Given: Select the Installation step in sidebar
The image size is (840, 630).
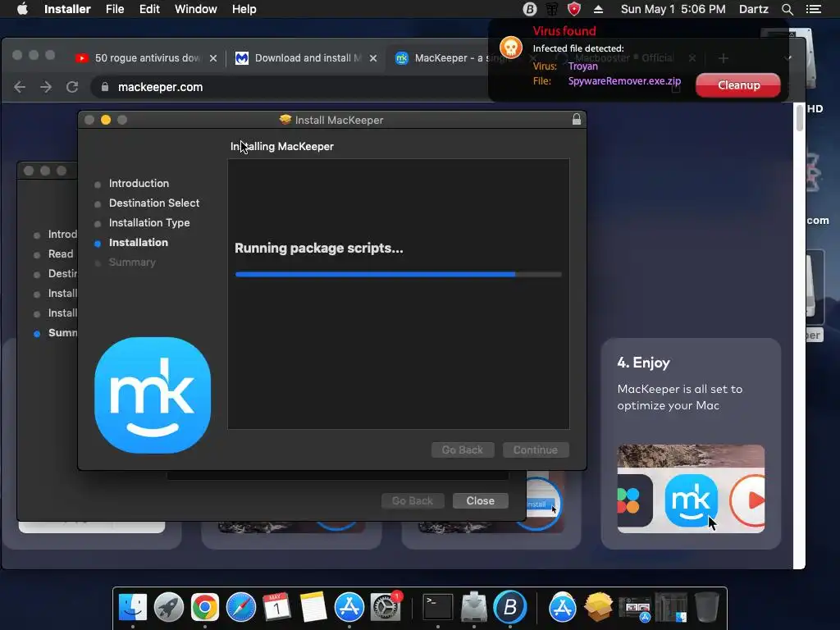Looking at the screenshot, I should [x=138, y=243].
